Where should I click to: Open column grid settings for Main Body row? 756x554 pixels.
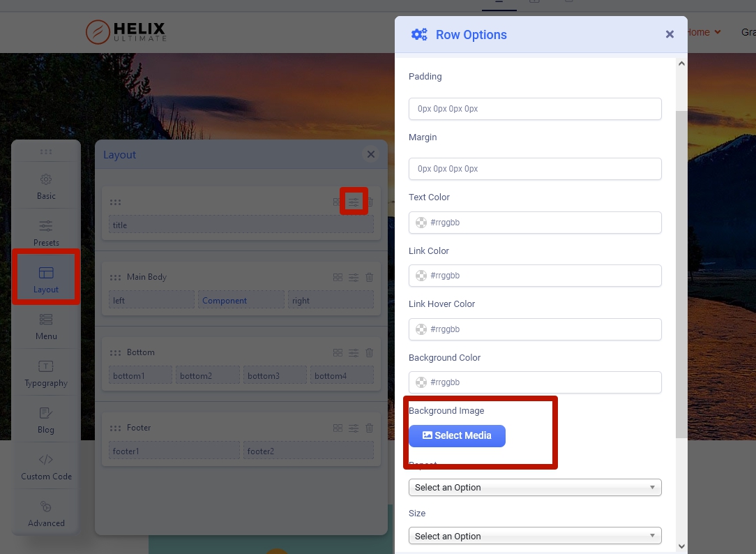tap(338, 277)
